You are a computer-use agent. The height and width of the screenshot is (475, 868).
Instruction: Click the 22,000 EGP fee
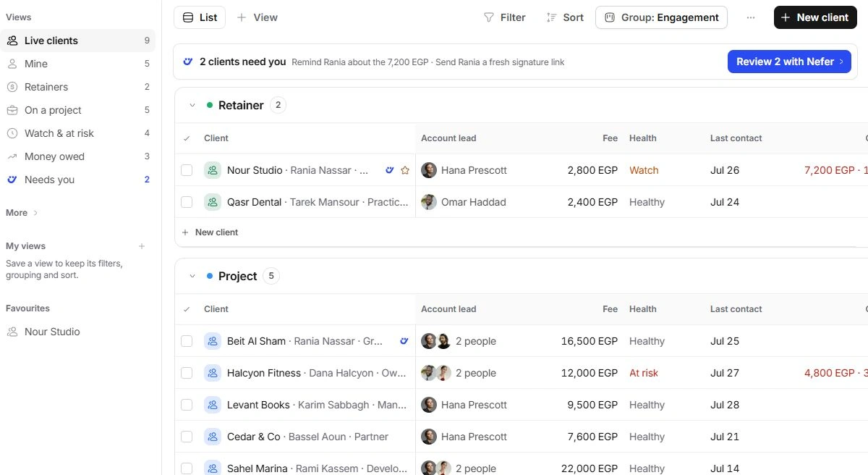click(590, 468)
